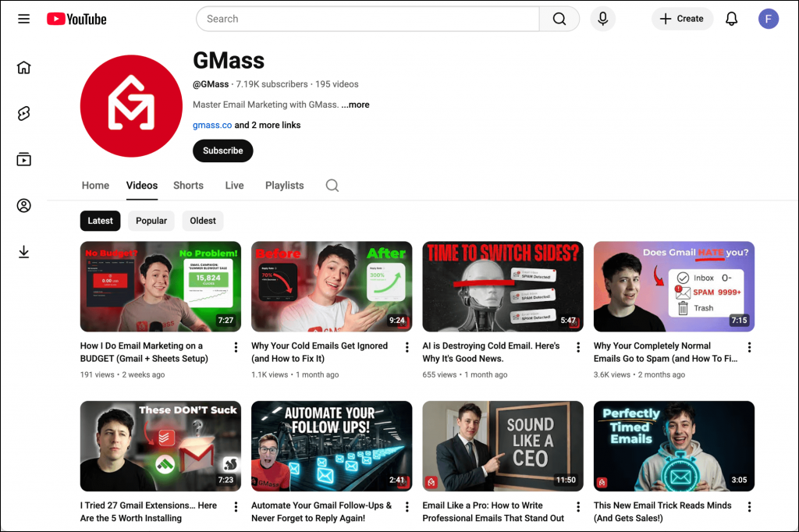
Task: Expand channel description with ...more
Action: click(x=355, y=105)
